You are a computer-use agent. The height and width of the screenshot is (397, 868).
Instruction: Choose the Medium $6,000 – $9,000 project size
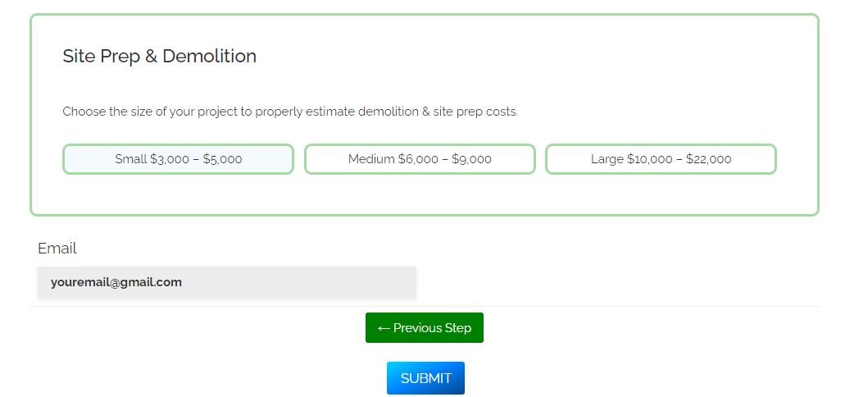[420, 159]
